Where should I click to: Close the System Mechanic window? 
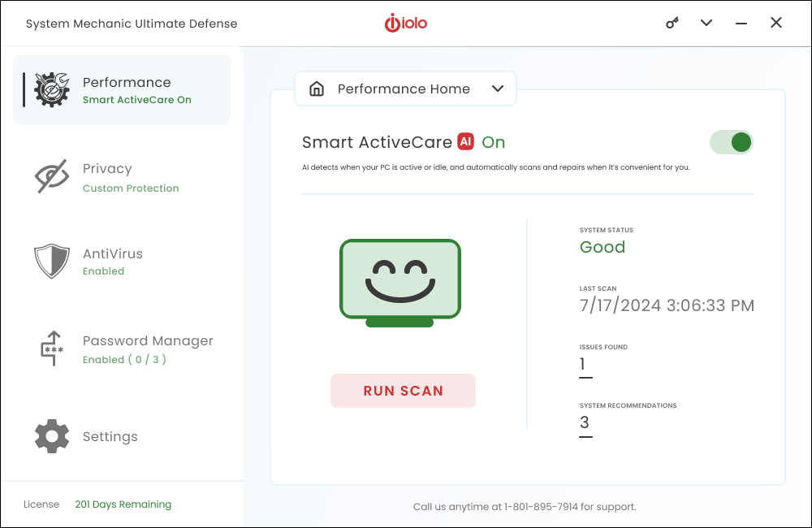tap(775, 23)
